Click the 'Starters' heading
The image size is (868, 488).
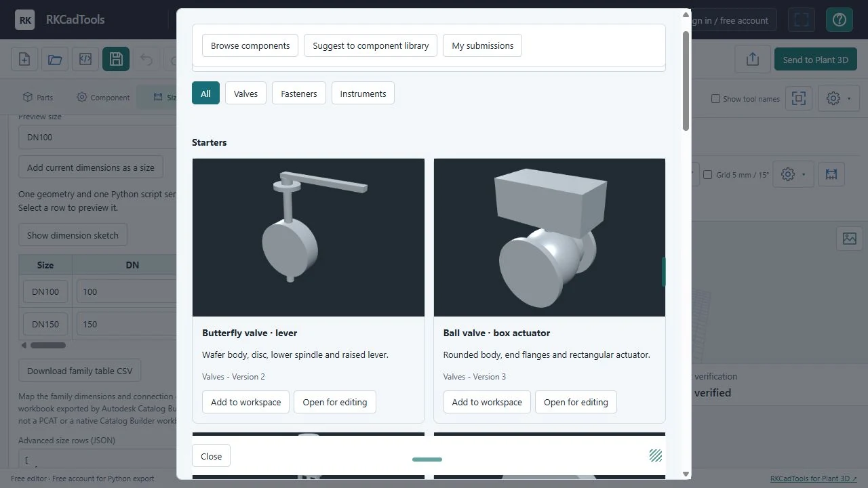(210, 142)
